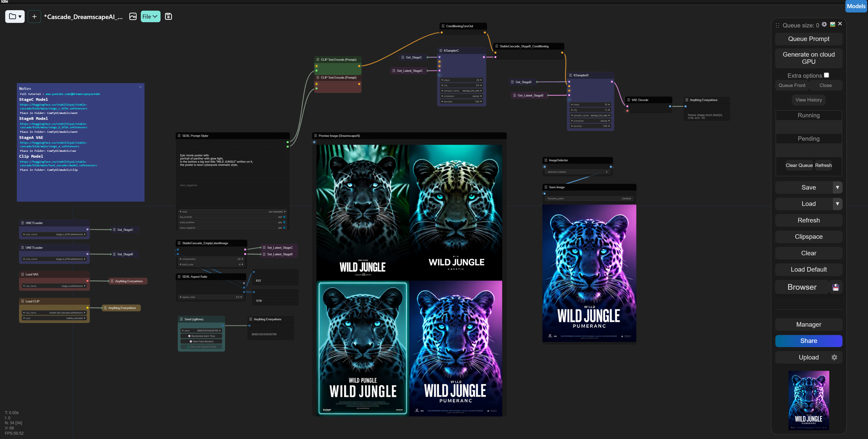Open the SDXL Prompt Styler node menu
The height and width of the screenshot is (439, 868).
point(179,136)
